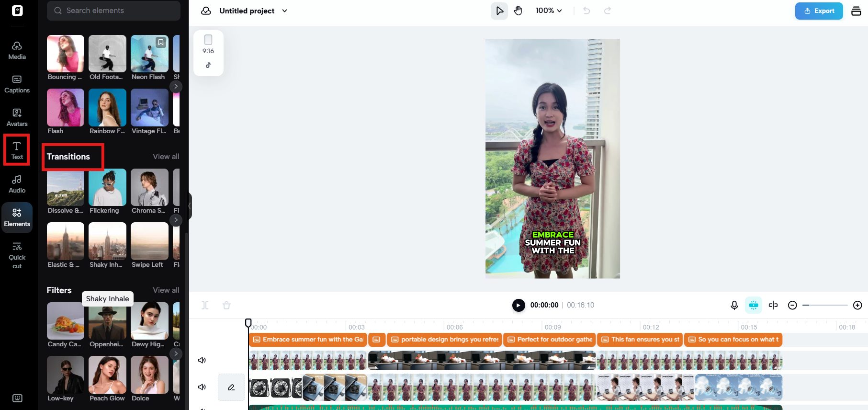This screenshot has width=868, height=410.
Task: Click the CapCut home logo
Action: click(17, 11)
